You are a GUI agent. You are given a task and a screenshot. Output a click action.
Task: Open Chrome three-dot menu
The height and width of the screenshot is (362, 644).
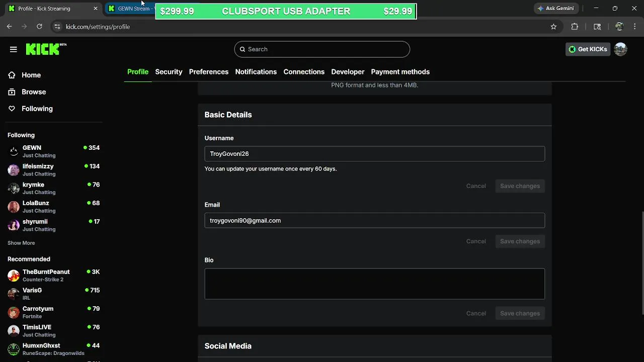pyautogui.click(x=634, y=27)
